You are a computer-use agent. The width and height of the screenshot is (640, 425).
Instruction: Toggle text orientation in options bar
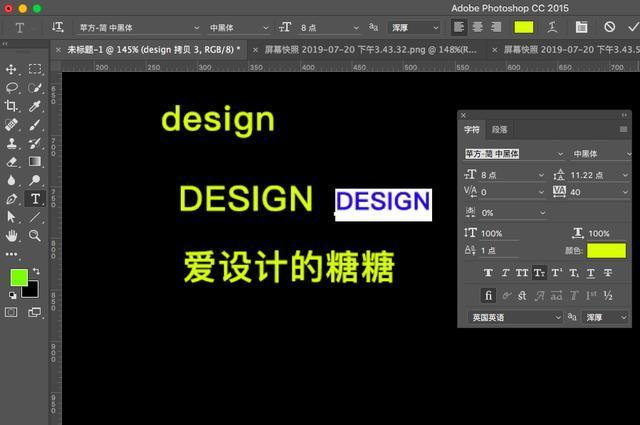[x=58, y=27]
